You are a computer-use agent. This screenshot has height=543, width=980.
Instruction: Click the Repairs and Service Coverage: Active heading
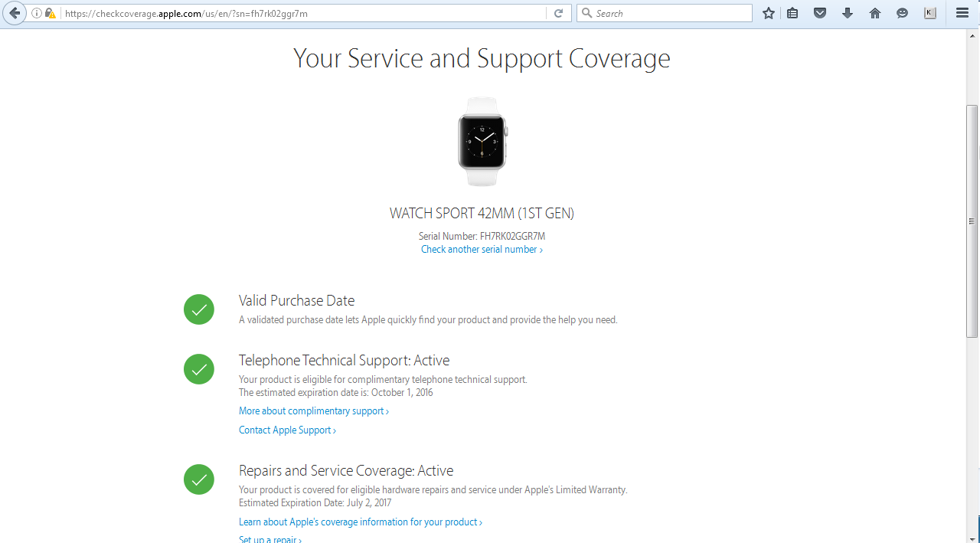(346, 471)
